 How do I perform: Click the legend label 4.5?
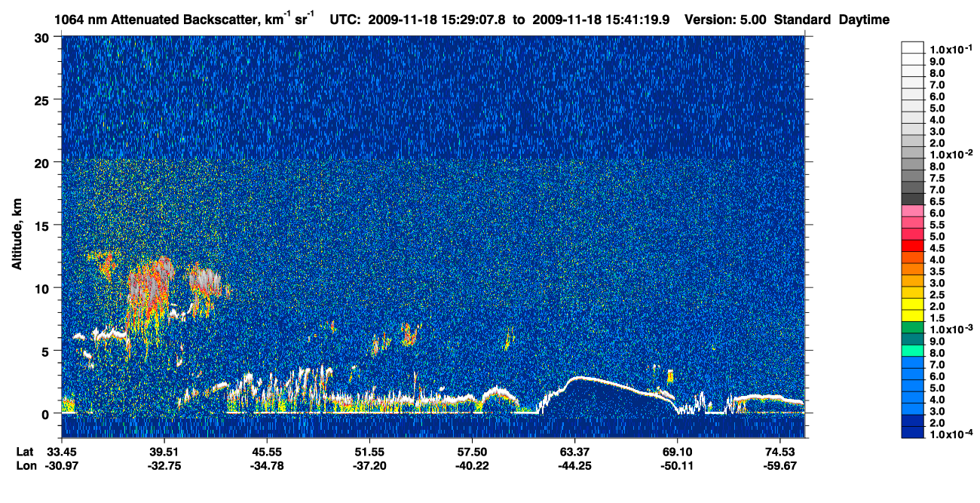point(937,247)
